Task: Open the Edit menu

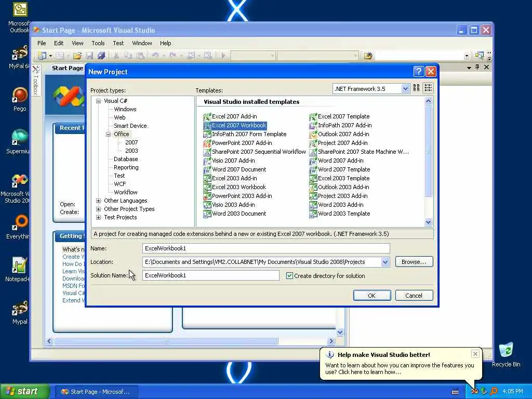Action: tap(59, 43)
